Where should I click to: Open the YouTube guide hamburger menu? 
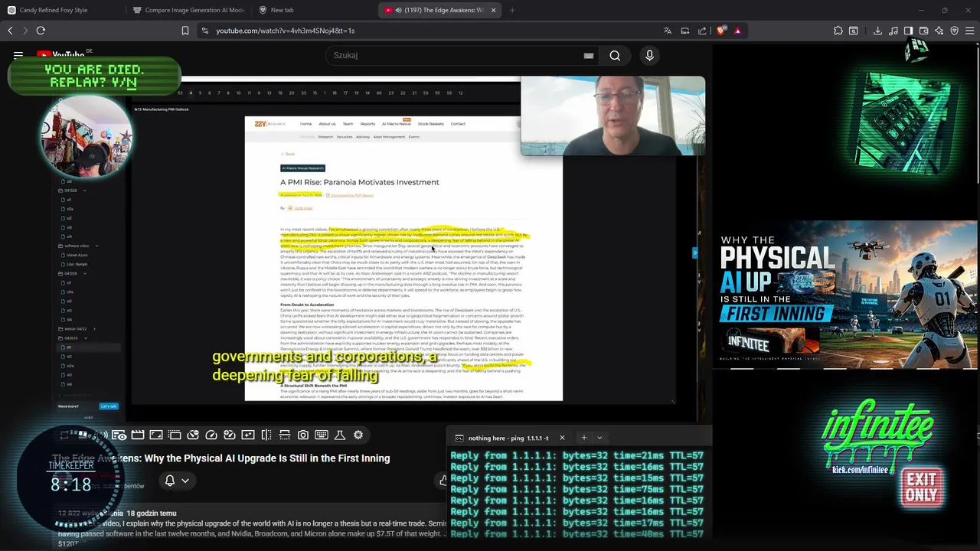tap(18, 55)
